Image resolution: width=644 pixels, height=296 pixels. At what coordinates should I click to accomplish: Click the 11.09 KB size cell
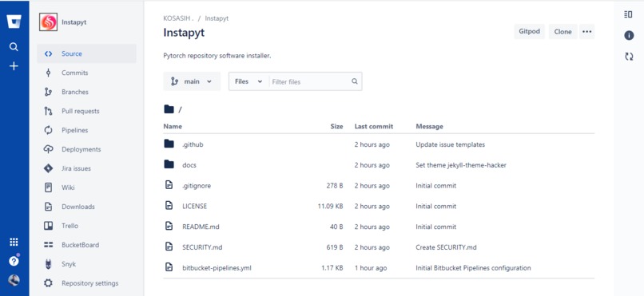pos(330,206)
